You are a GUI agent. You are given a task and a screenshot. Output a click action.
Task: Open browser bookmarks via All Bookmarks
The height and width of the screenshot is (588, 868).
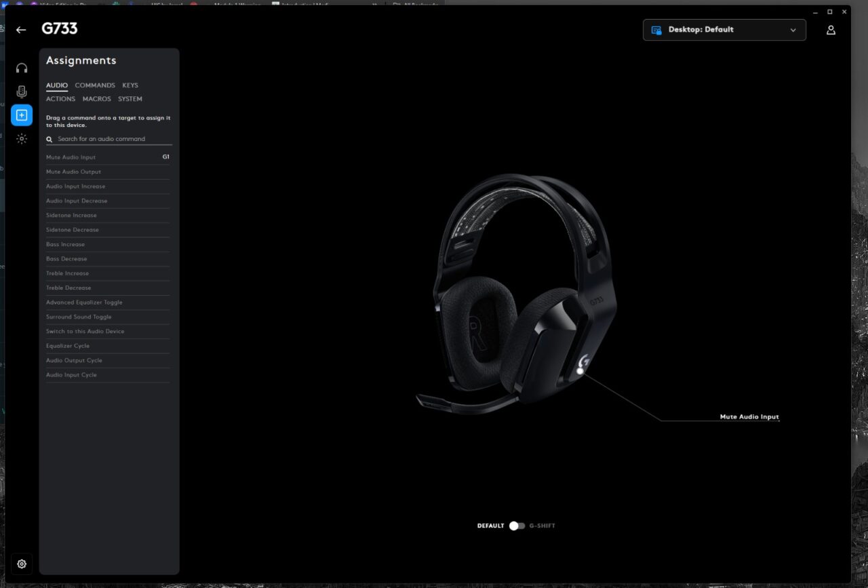click(x=414, y=3)
